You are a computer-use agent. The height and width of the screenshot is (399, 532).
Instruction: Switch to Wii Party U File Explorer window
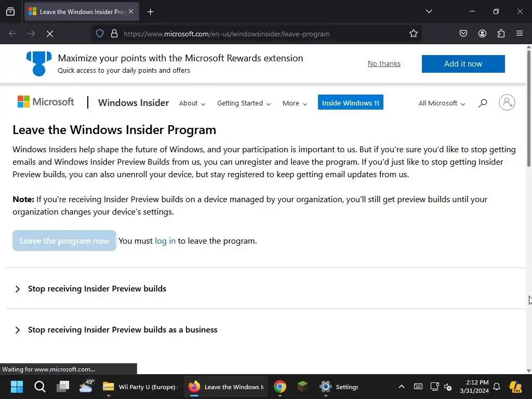point(140,387)
